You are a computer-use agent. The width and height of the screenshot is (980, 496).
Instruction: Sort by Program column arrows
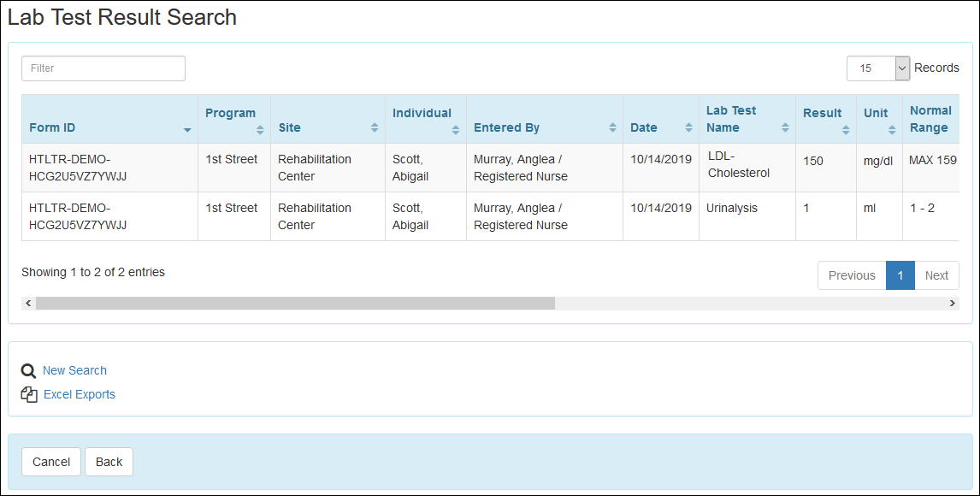pos(260,129)
